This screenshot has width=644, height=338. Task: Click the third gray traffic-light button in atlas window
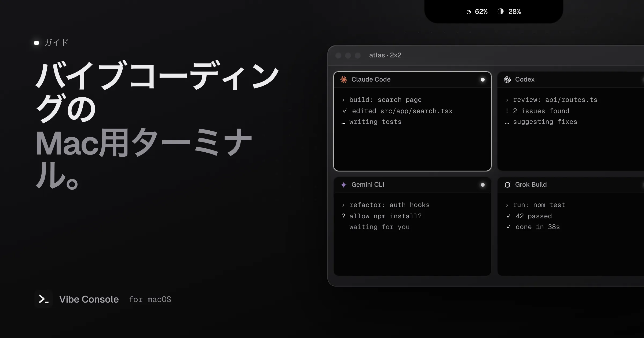[358, 56]
